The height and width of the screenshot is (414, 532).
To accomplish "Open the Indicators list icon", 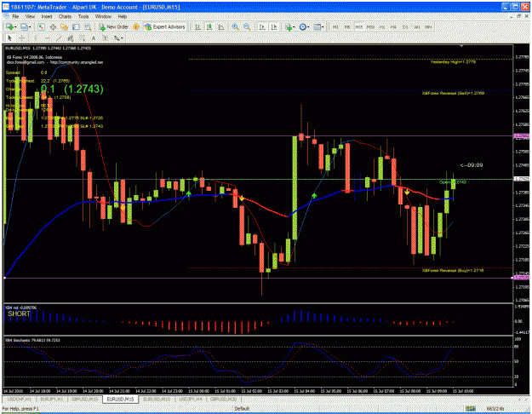I will click(x=289, y=27).
